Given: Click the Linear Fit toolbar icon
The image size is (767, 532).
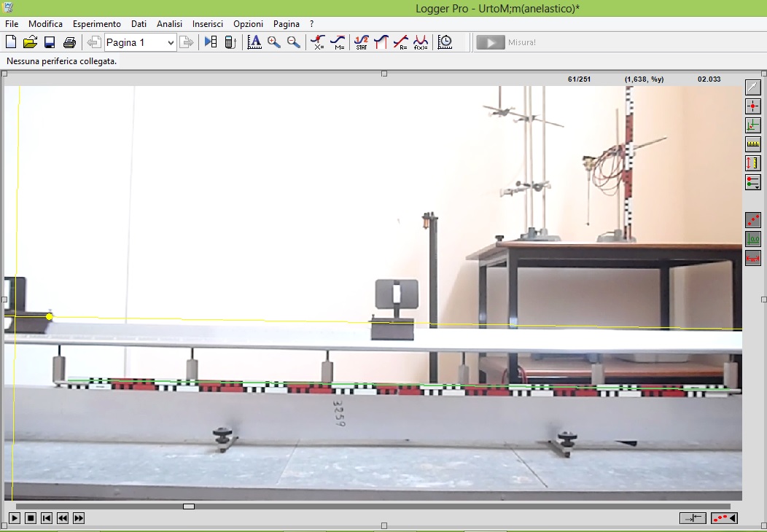Looking at the screenshot, I should [400, 42].
